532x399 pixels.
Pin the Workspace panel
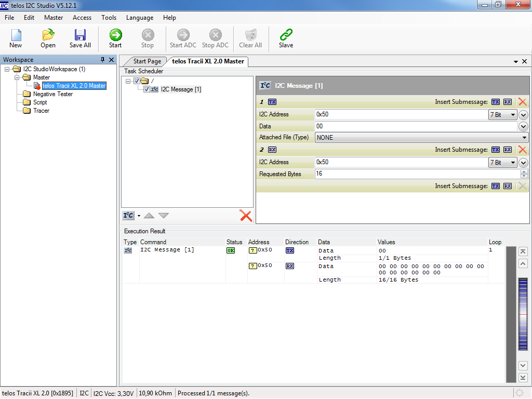[x=103, y=60]
